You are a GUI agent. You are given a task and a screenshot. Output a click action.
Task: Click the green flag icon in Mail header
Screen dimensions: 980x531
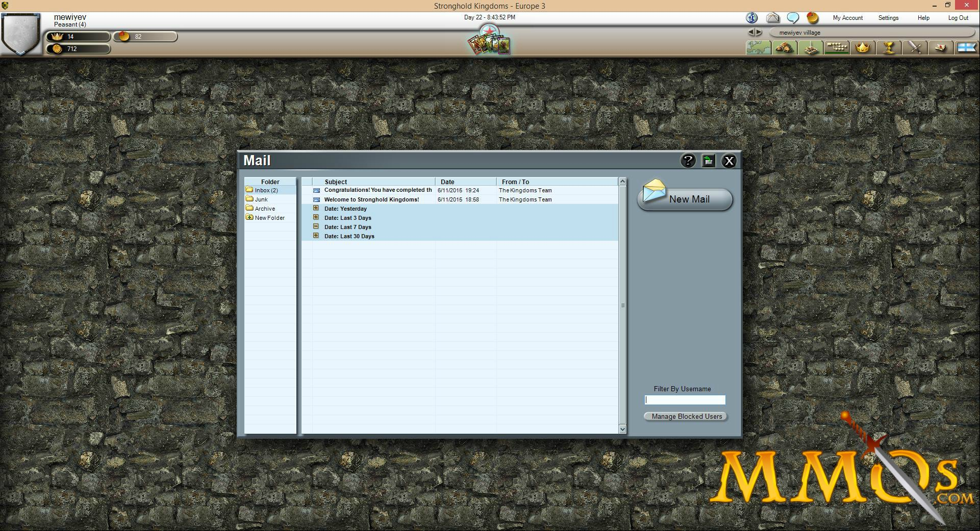coord(709,161)
